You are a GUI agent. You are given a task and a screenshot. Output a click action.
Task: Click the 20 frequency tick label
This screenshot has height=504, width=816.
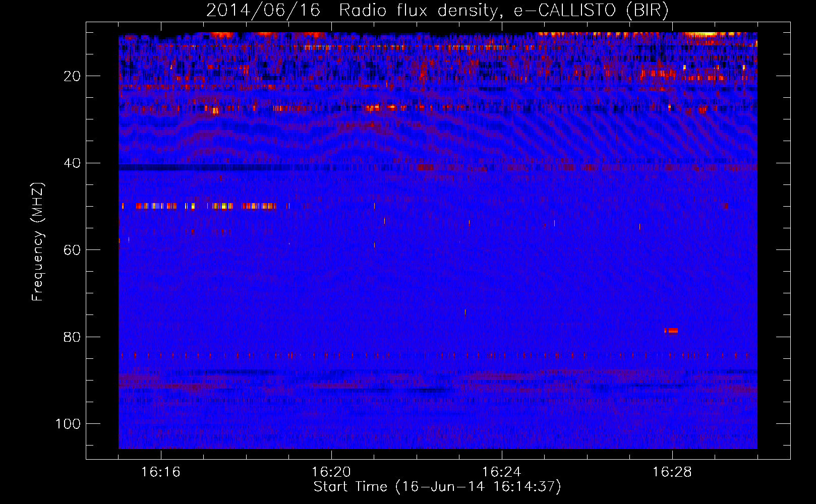(x=72, y=76)
